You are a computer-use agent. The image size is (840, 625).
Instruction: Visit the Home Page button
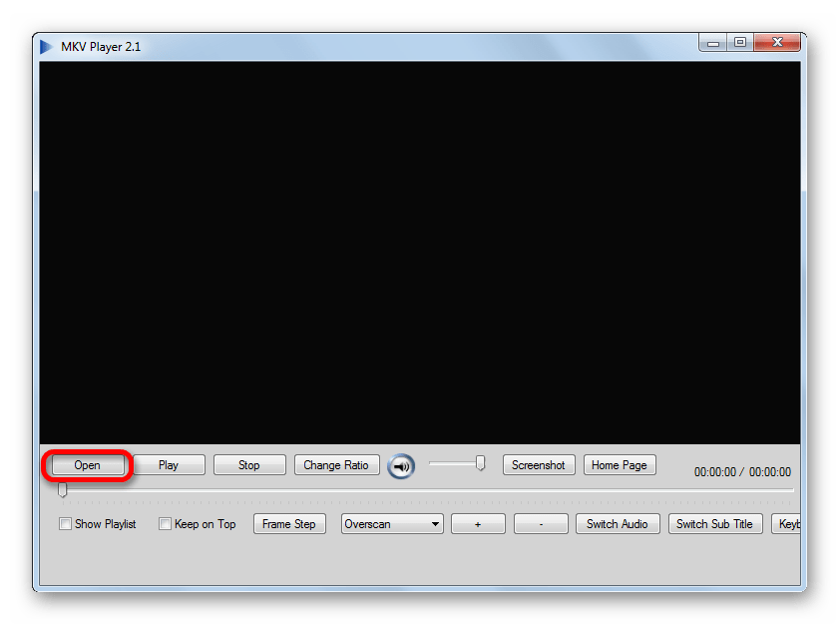[620, 465]
